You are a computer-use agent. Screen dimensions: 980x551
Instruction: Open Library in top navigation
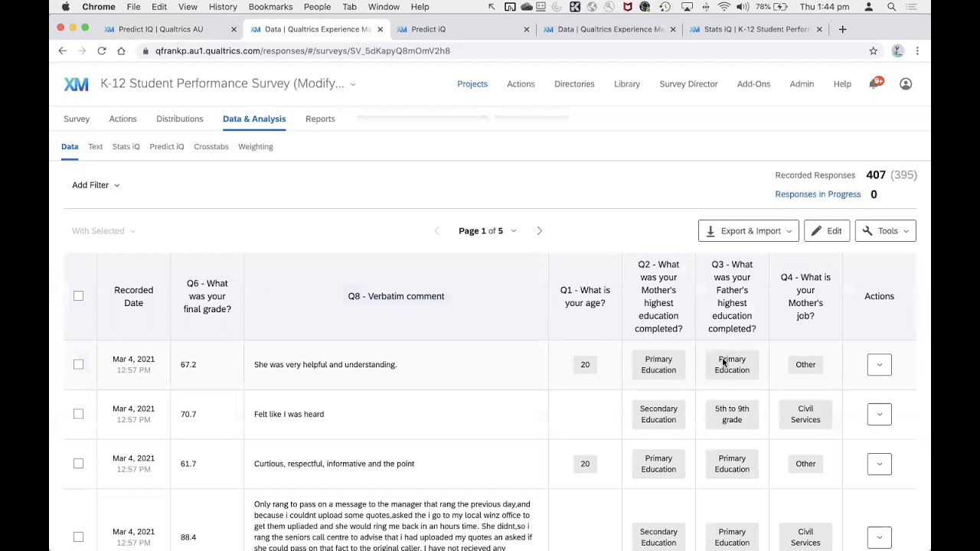(x=627, y=84)
